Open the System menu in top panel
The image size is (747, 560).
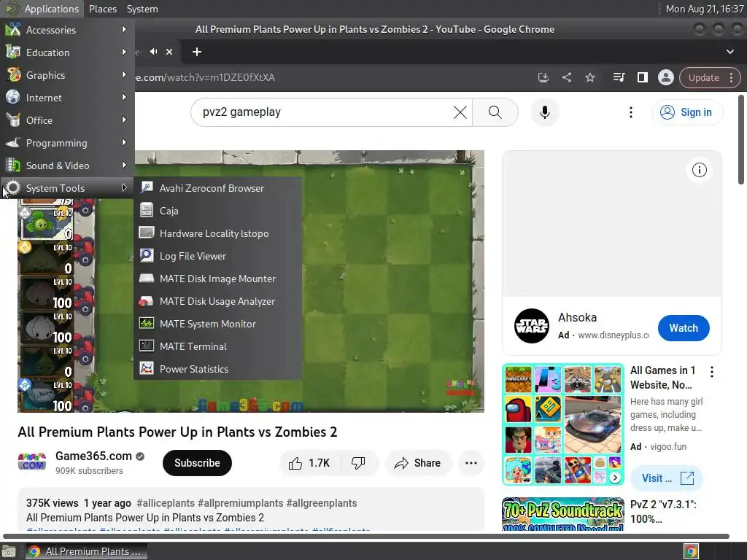click(142, 9)
